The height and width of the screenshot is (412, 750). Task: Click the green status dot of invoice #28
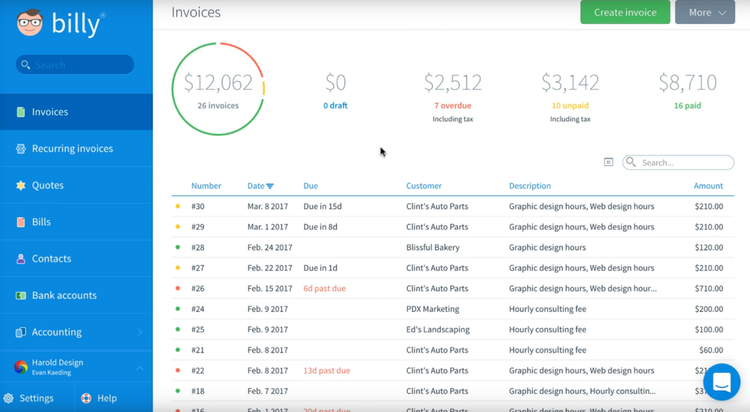click(x=178, y=247)
